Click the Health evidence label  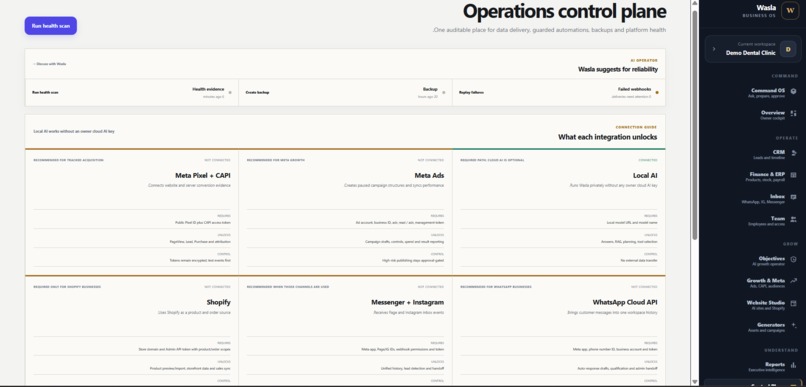point(208,89)
